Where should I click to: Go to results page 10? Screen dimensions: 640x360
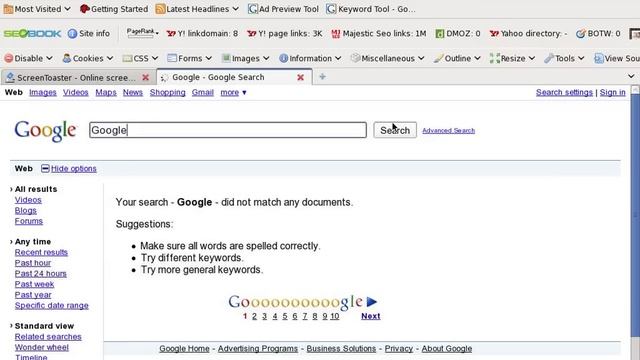coord(335,316)
